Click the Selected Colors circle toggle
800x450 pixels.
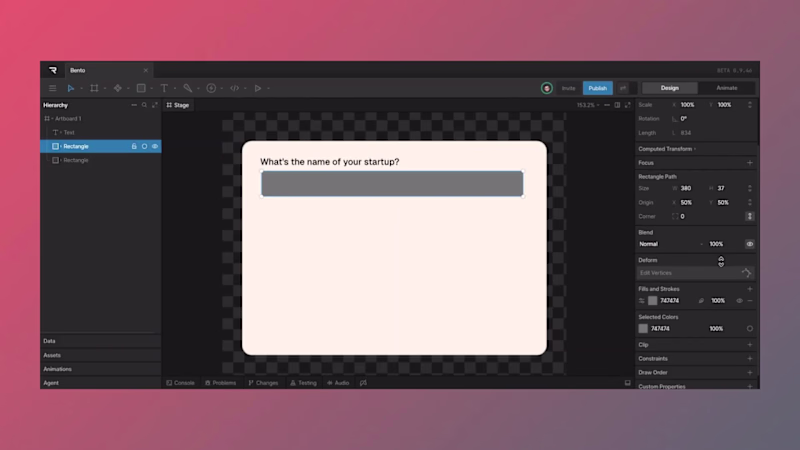point(749,329)
